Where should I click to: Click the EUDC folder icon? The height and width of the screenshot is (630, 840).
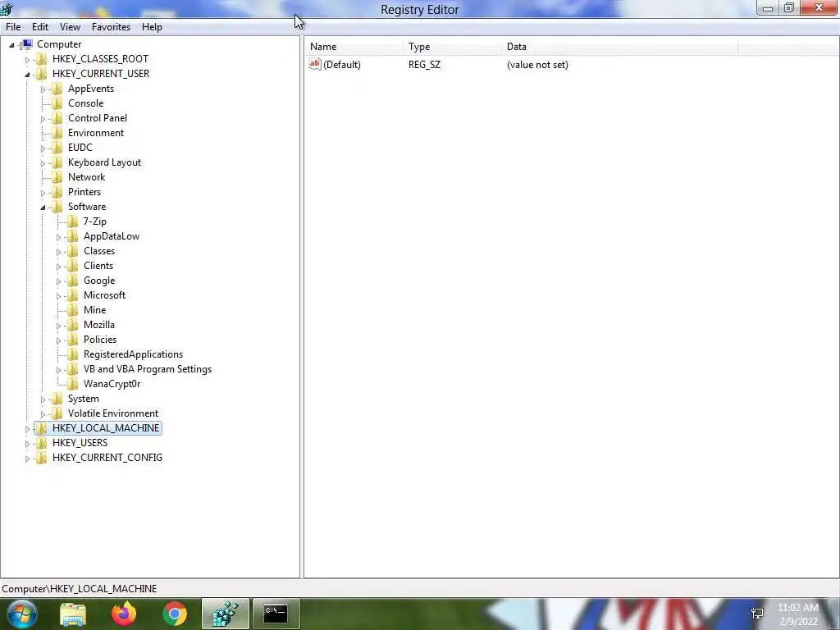click(x=57, y=148)
